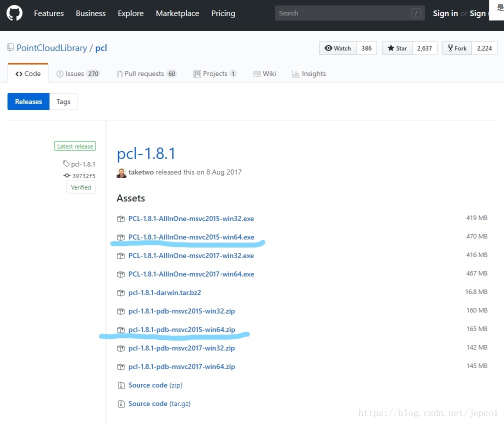Download pcl-1.8.1-pdb-msvc2015-win64.zip
504x423 pixels.
point(182,330)
